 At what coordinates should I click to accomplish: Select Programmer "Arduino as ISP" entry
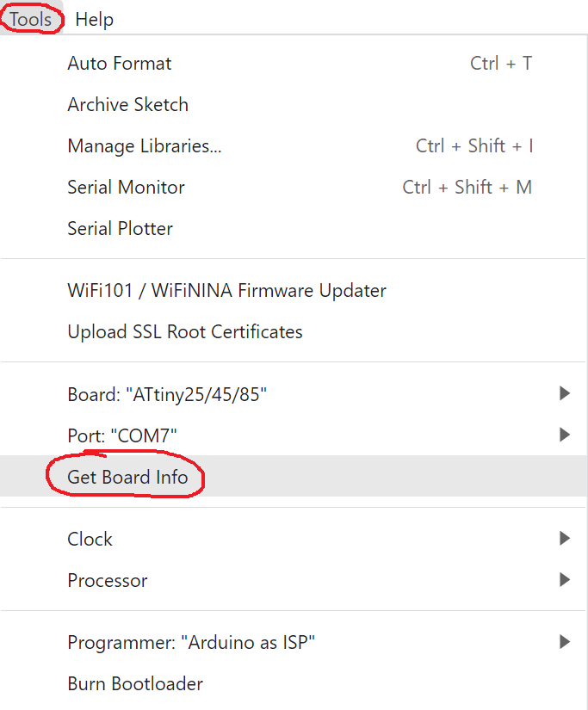(191, 643)
